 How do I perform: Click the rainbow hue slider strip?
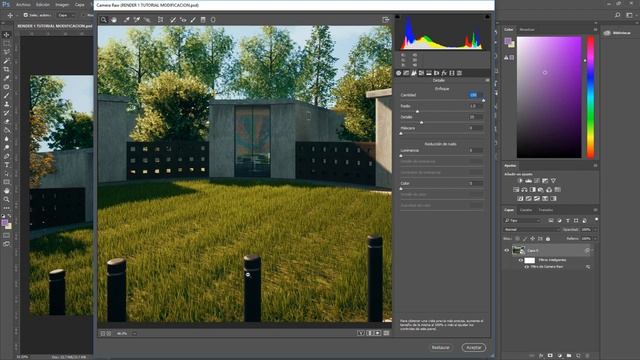(x=590, y=97)
